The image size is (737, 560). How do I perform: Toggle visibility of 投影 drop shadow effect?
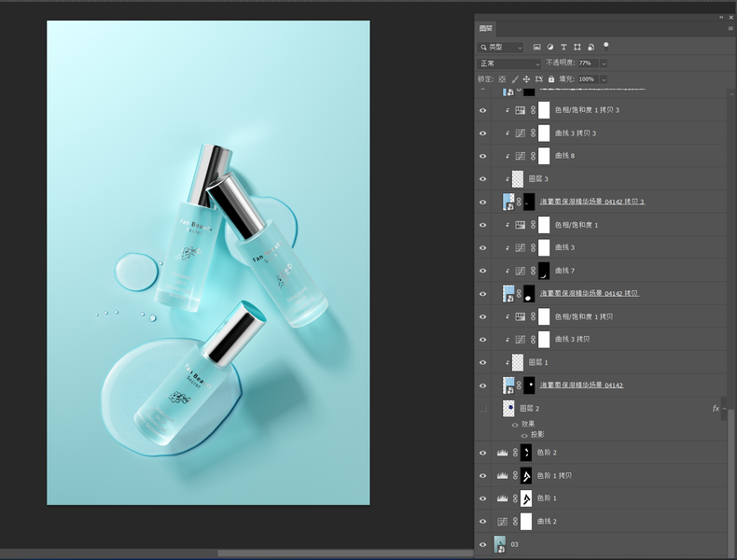point(524,435)
